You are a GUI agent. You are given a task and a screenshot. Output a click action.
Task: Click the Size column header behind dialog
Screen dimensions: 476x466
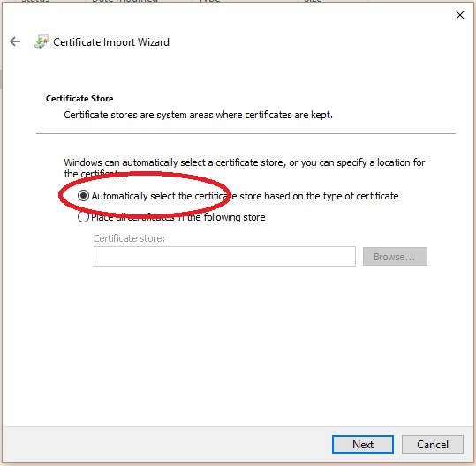[313, 1]
